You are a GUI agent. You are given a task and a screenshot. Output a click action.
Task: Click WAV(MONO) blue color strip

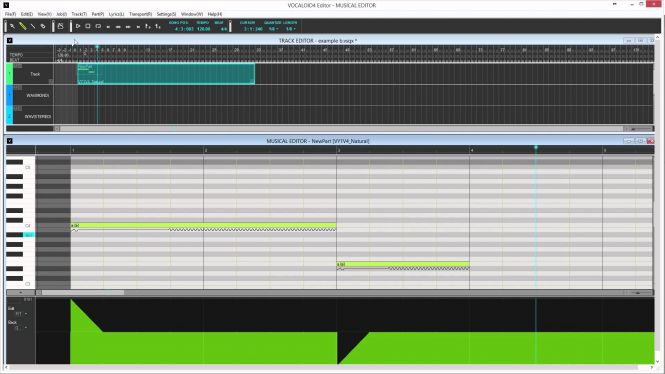click(9, 95)
